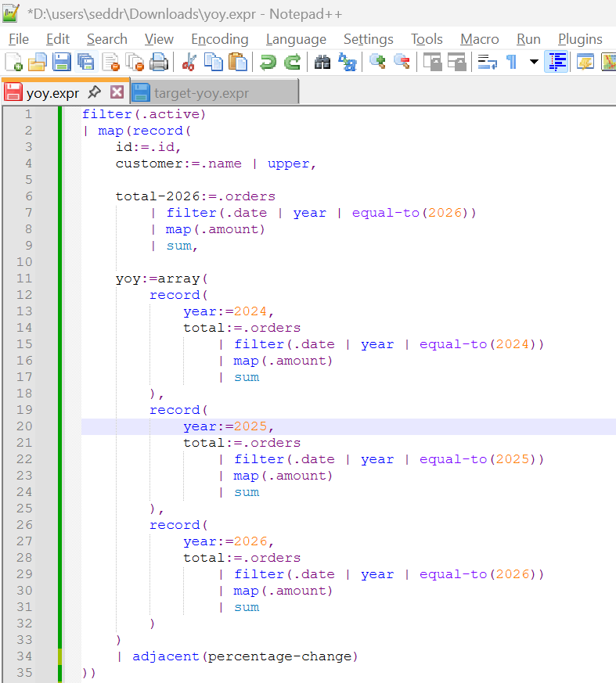This screenshot has height=683, width=616.
Task: Expand show-symbol options dropdown arrow
Action: [534, 62]
